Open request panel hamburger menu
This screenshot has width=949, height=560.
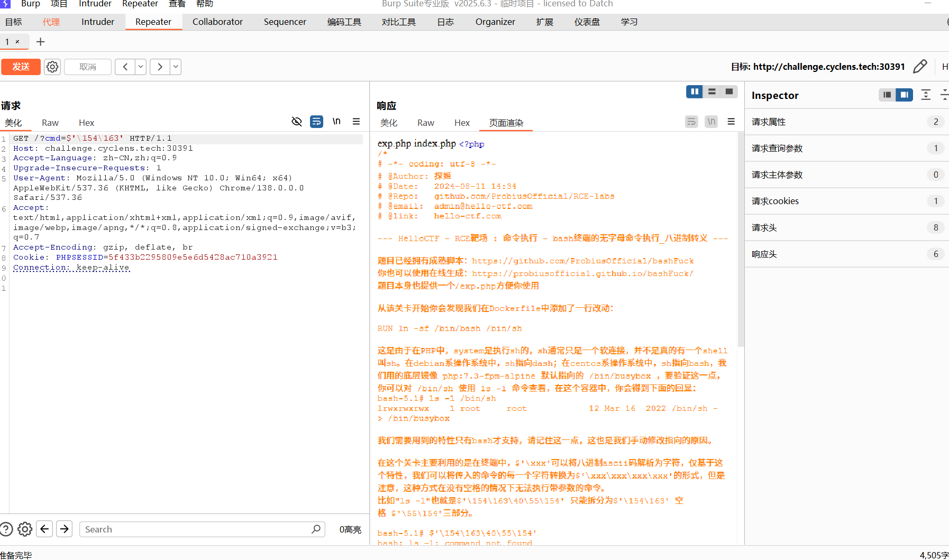(x=357, y=122)
